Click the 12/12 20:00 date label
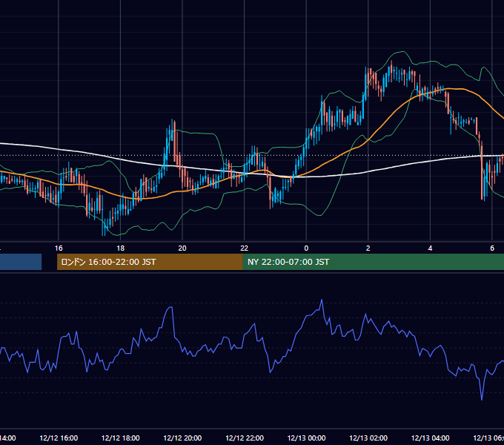Screen dimensions: 504x445 tap(182, 438)
